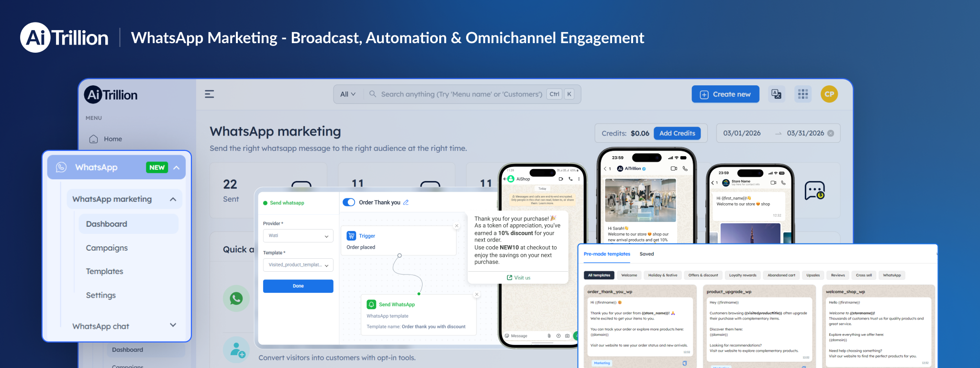980x368 pixels.
Task: Go to Home in the menu
Action: click(x=113, y=139)
